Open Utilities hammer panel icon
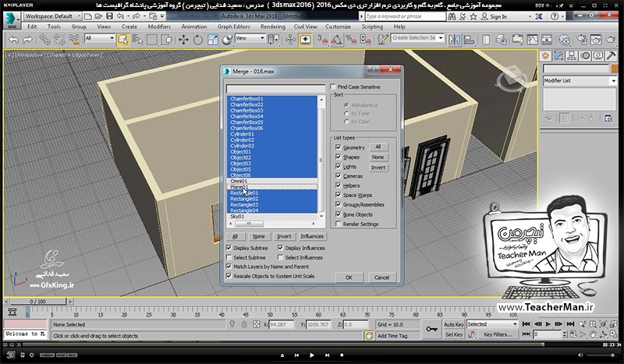The width and height of the screenshot is (624, 364). [x=612, y=56]
